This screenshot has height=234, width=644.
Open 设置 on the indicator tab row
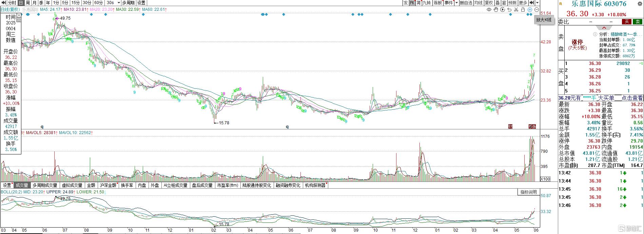point(7,186)
